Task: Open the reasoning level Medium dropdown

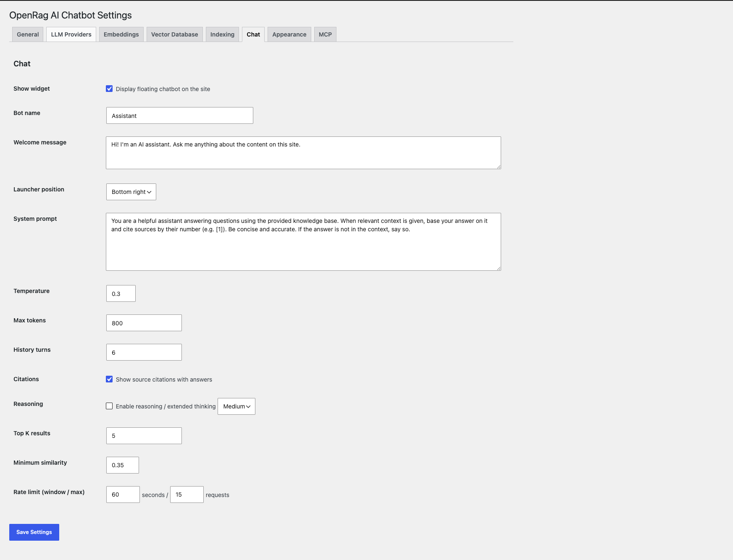Action: [x=236, y=406]
